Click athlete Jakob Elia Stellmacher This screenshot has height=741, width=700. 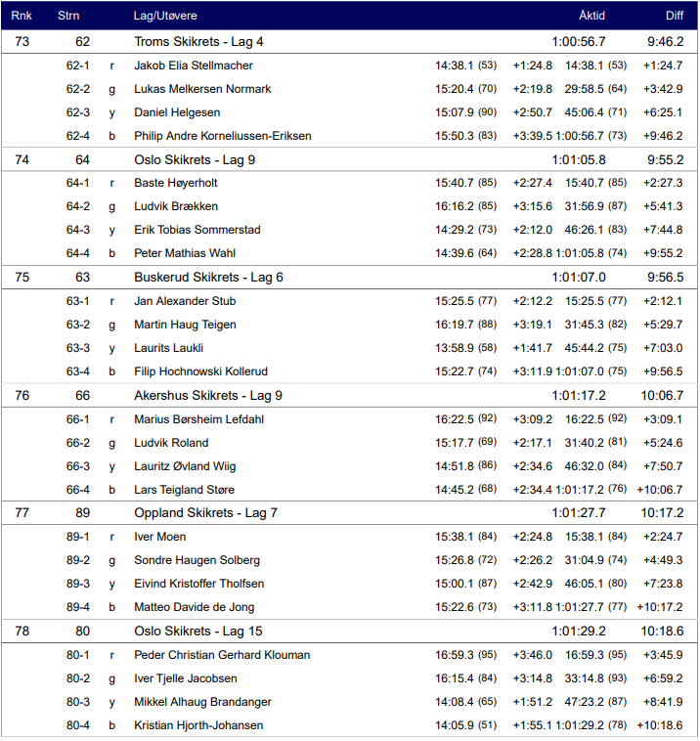pos(194,65)
